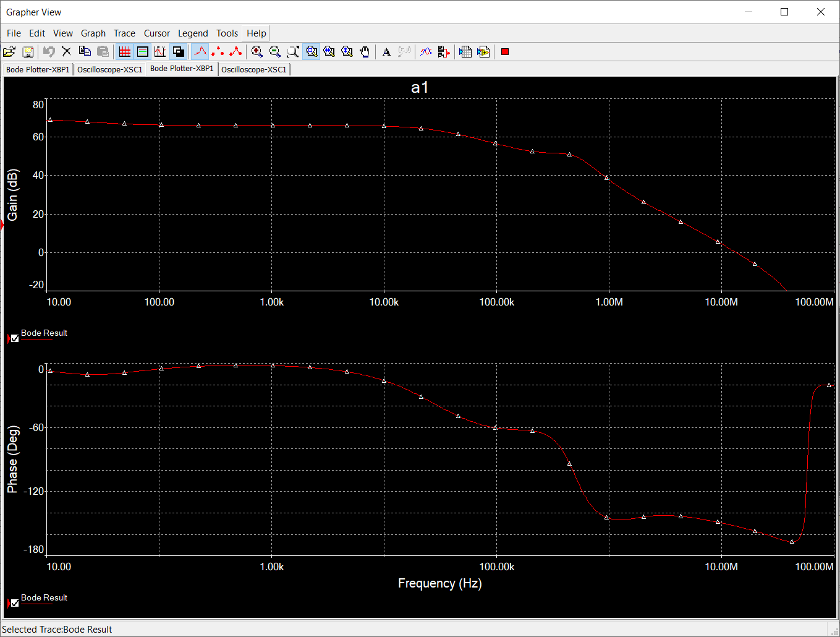
Task: Open the View menu
Action: [63, 33]
